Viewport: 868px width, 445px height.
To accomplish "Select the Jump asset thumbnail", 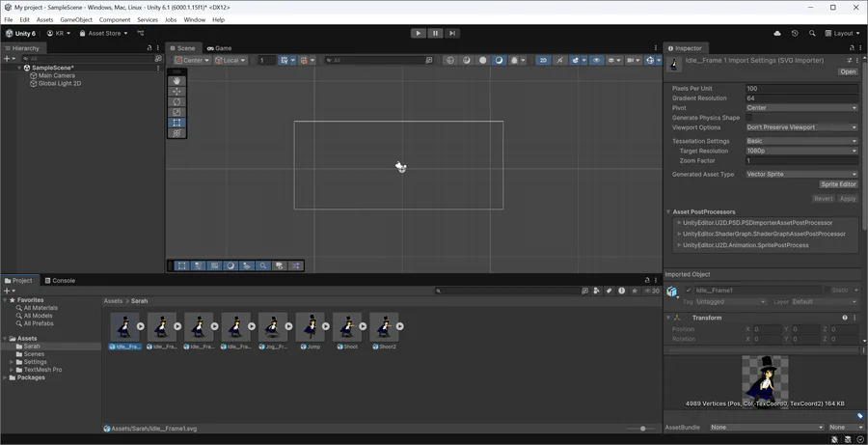I will point(310,327).
